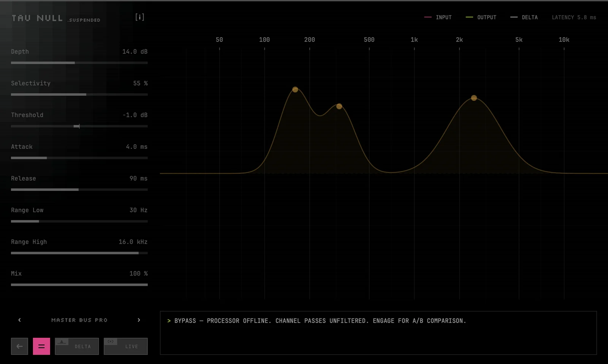Go to previous preset with left chevron
The image size is (608, 364).
(x=20, y=320)
